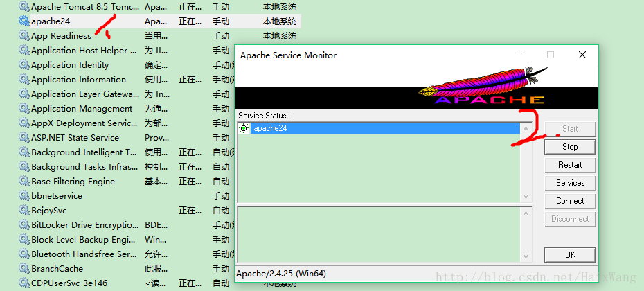Stop the apache24 service in Apache Monitor
This screenshot has height=291, width=644.
click(x=570, y=147)
